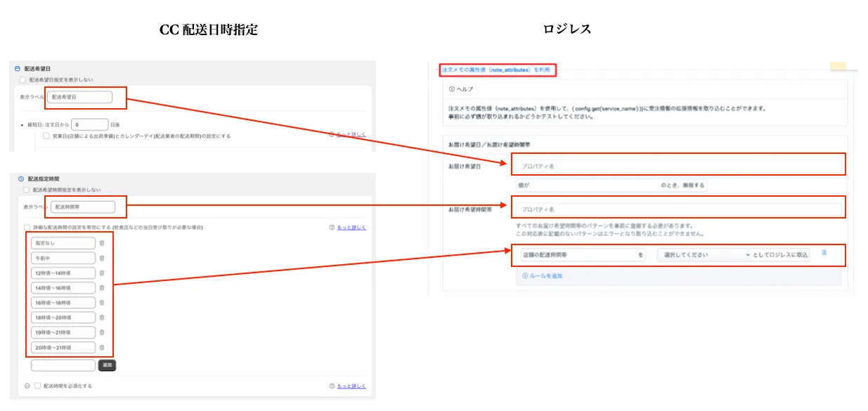Focus the 店舗の配達時間帯 input field

(578, 255)
